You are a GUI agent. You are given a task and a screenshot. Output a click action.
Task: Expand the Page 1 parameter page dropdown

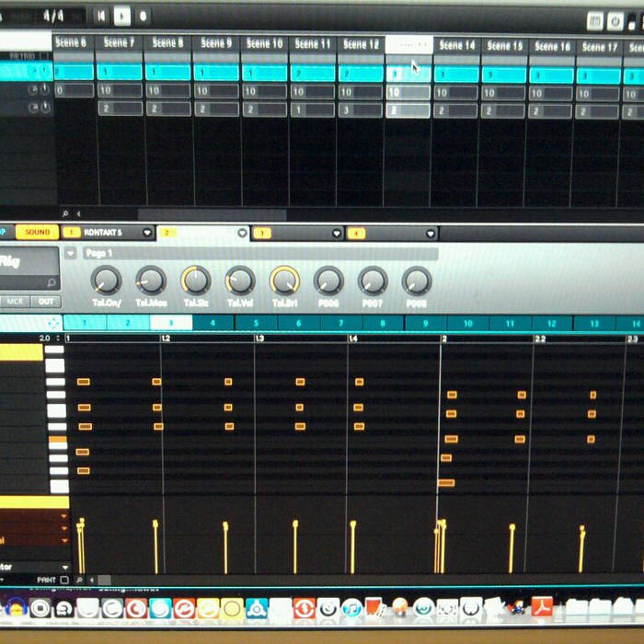(x=71, y=253)
